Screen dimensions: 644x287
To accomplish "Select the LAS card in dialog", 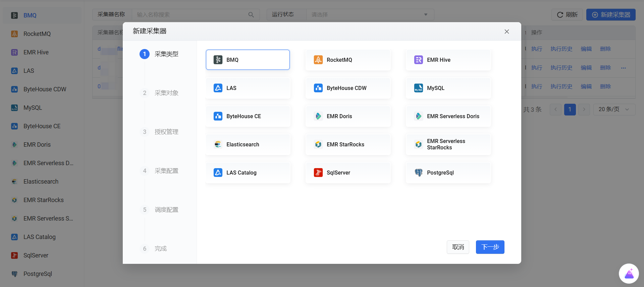I will [248, 88].
